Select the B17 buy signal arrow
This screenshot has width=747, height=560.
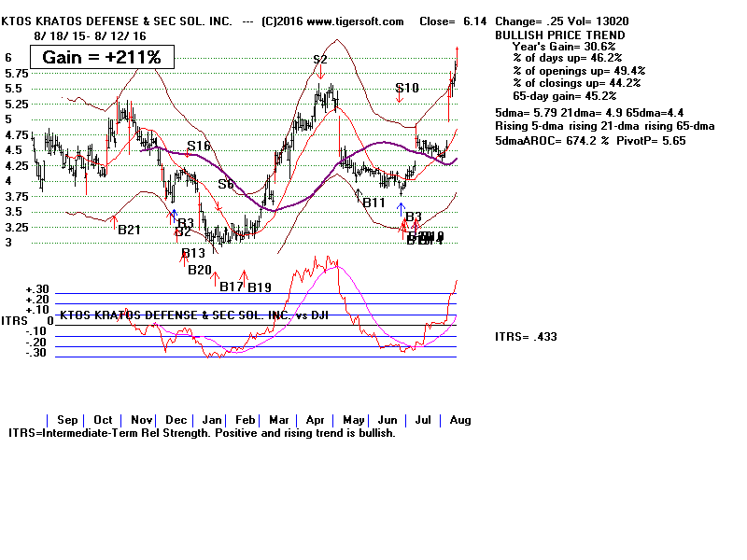coord(216,276)
